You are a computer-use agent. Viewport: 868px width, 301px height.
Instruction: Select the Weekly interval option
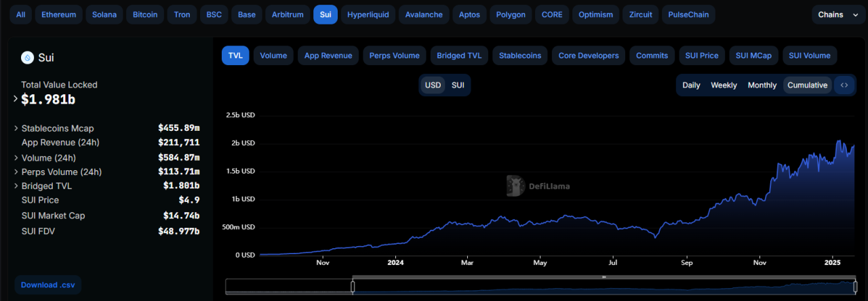724,85
